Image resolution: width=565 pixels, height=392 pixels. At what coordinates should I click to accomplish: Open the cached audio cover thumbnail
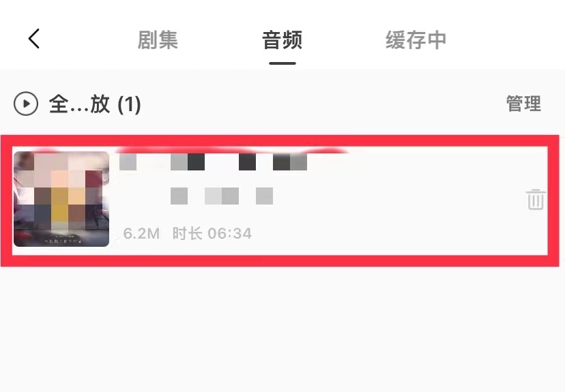coord(61,199)
